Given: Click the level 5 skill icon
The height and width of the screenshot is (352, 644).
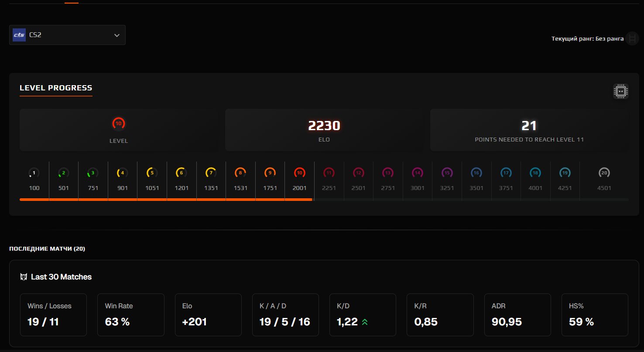Looking at the screenshot, I should [152, 173].
